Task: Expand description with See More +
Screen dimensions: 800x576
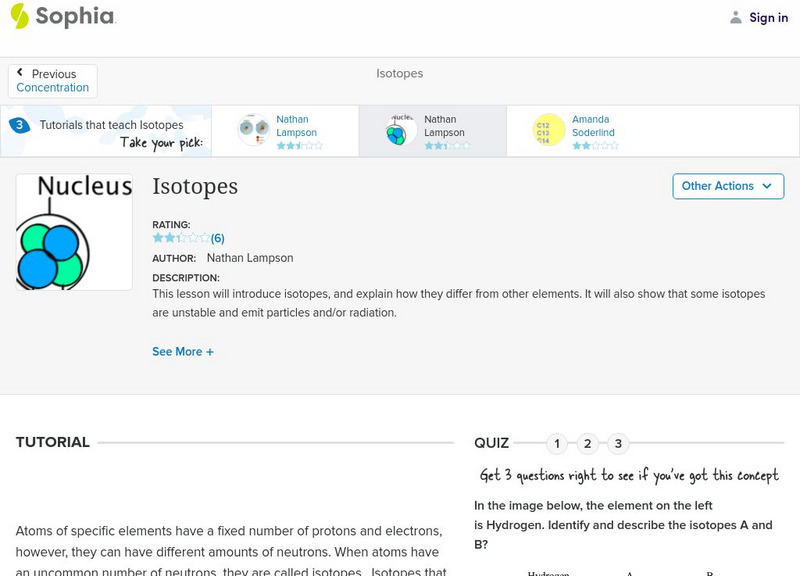Action: (183, 352)
